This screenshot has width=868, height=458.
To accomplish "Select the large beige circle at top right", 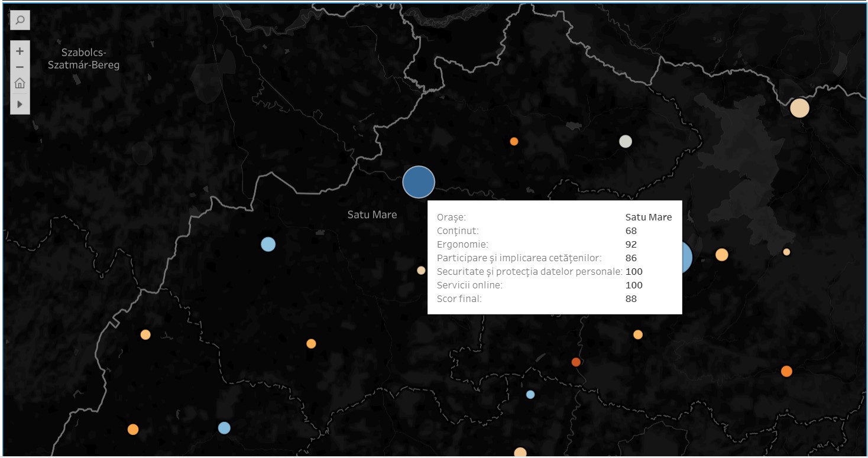I will tap(799, 108).
